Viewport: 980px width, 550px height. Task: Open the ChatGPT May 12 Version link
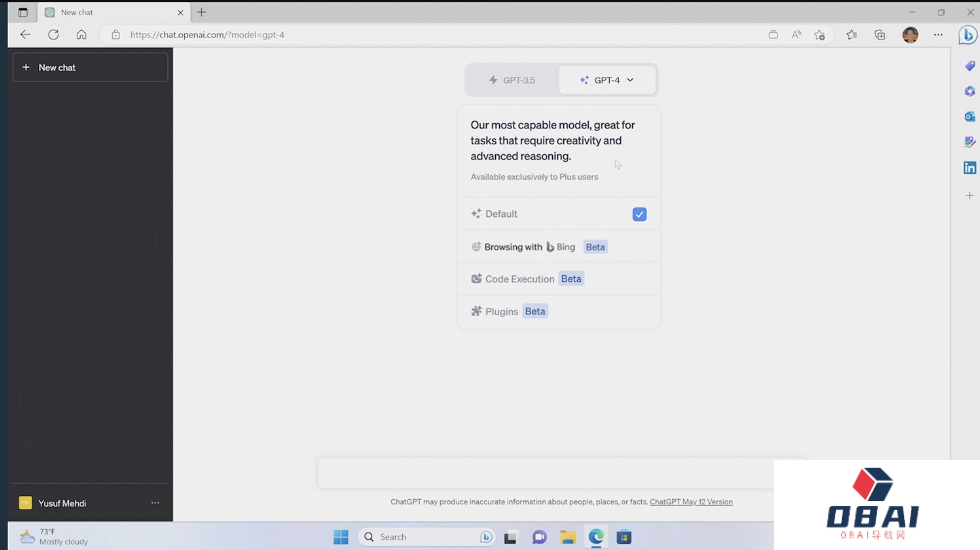pyautogui.click(x=691, y=502)
